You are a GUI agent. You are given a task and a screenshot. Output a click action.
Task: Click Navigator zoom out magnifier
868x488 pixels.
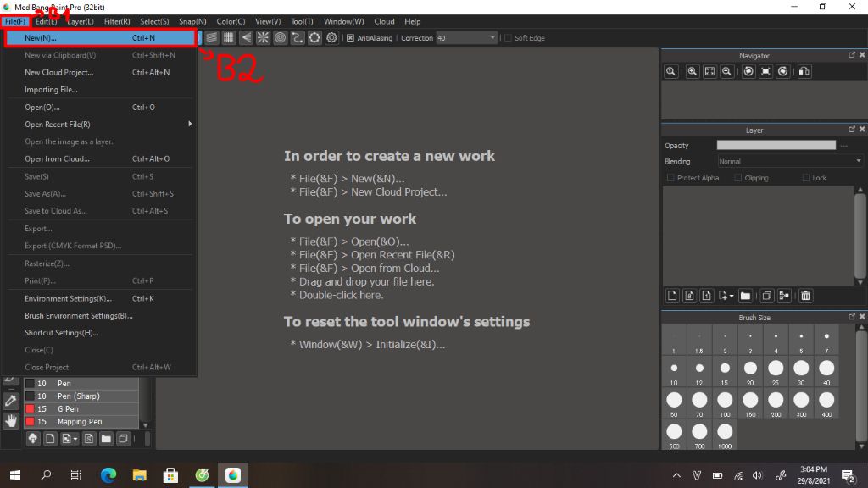(726, 71)
